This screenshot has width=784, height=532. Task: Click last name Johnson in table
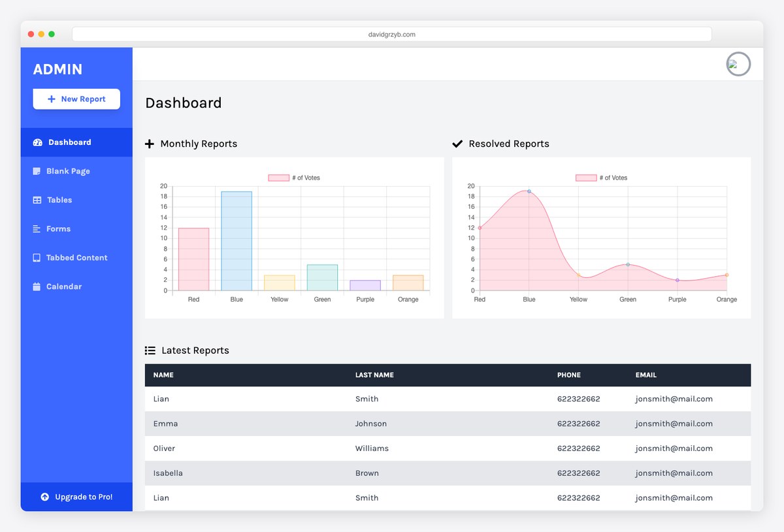(x=371, y=424)
